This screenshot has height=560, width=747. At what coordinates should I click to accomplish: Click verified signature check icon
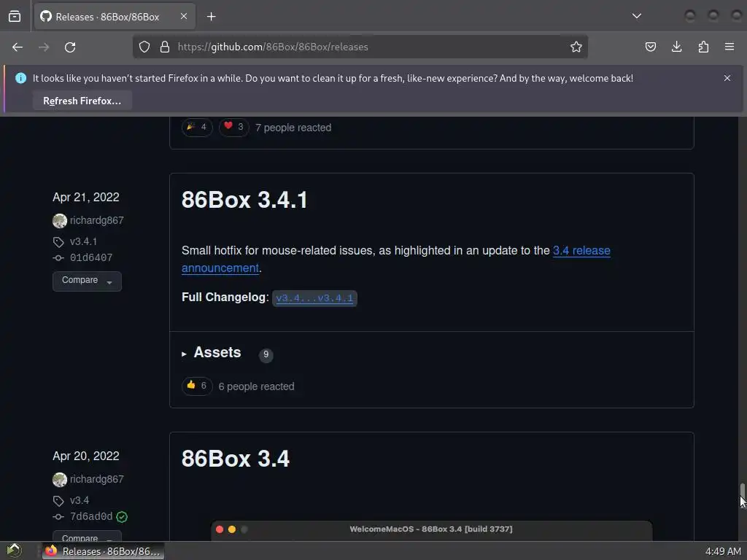122,517
